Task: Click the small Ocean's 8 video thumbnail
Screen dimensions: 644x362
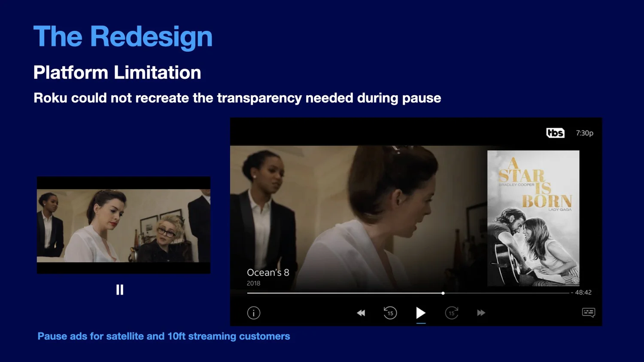Action: pos(124,225)
